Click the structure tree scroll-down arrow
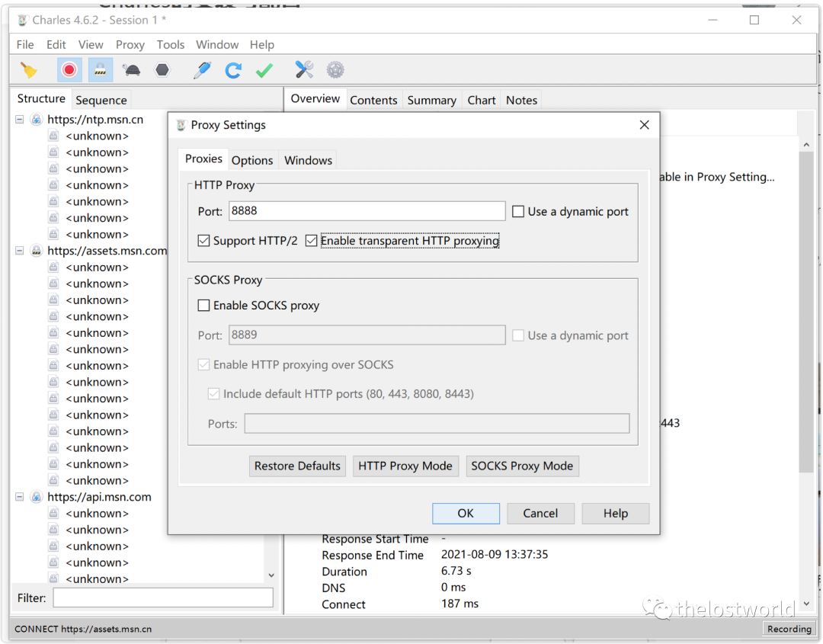823x644 pixels. point(271,575)
